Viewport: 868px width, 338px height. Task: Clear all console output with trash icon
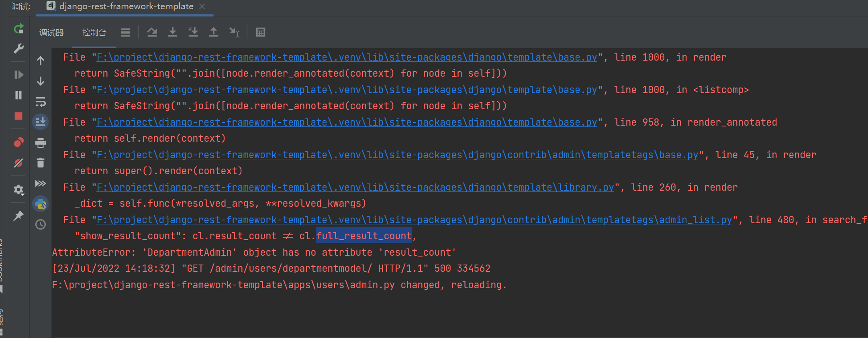coord(41,163)
